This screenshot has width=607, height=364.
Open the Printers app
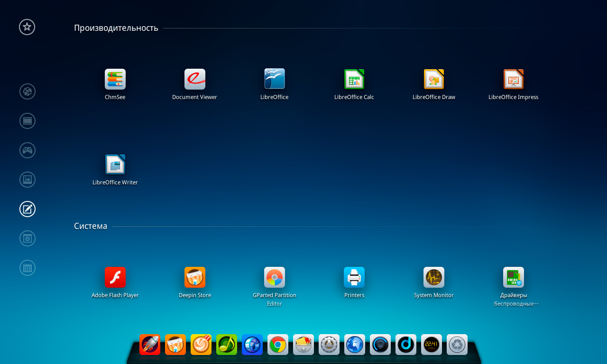(354, 278)
